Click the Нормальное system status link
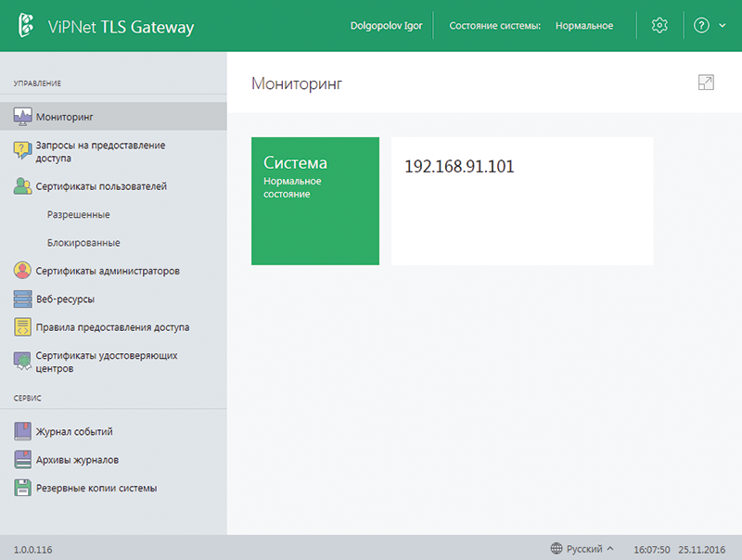Viewport: 742px width, 560px height. [583, 25]
